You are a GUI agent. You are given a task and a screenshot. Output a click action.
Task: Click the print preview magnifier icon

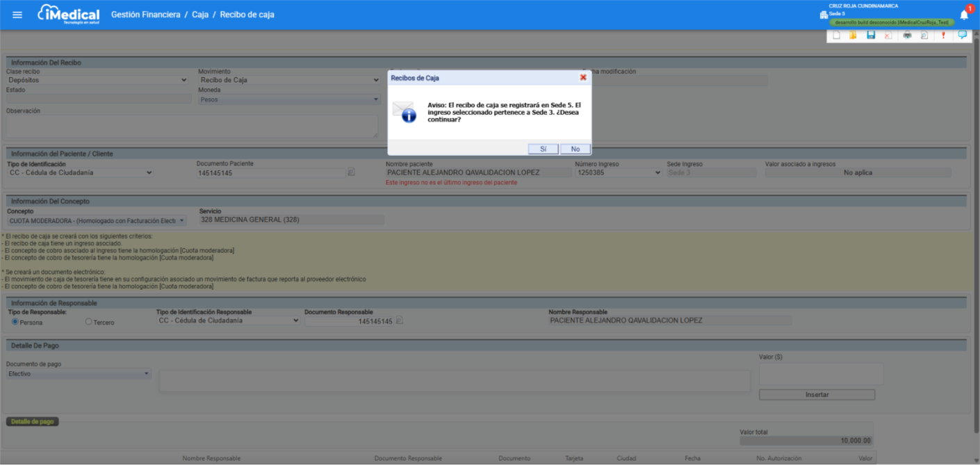click(924, 35)
